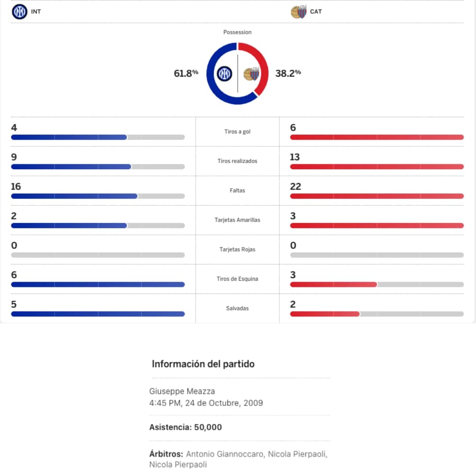Click Inter logo inside possession donut
Image resolution: width=476 pixels, height=476 pixels.
(x=224, y=74)
